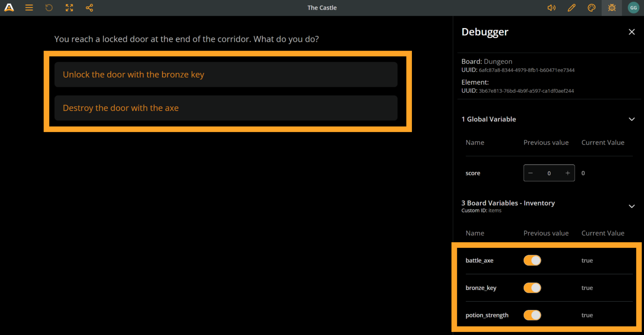Click the potion_strength current value true

[x=587, y=315]
